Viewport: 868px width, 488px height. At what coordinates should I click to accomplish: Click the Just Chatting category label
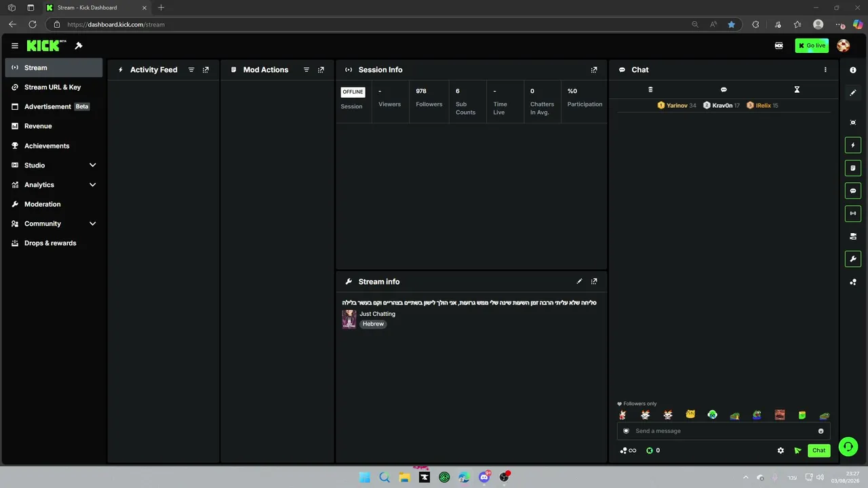(378, 314)
